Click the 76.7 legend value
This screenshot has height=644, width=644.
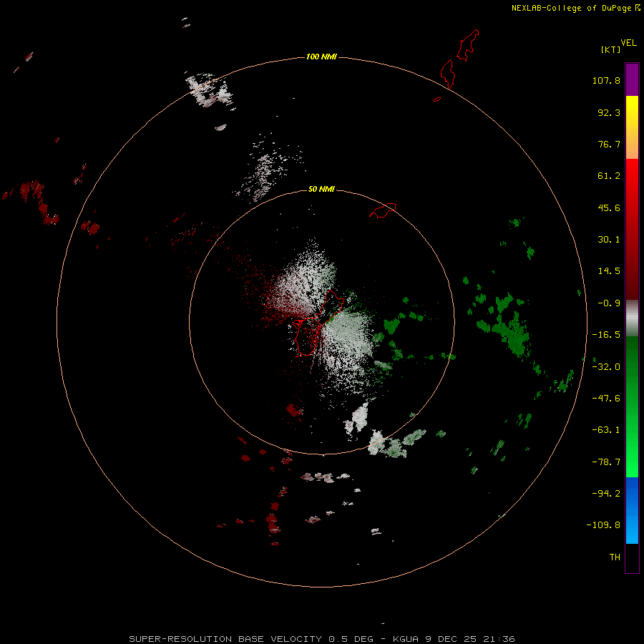coord(609,144)
